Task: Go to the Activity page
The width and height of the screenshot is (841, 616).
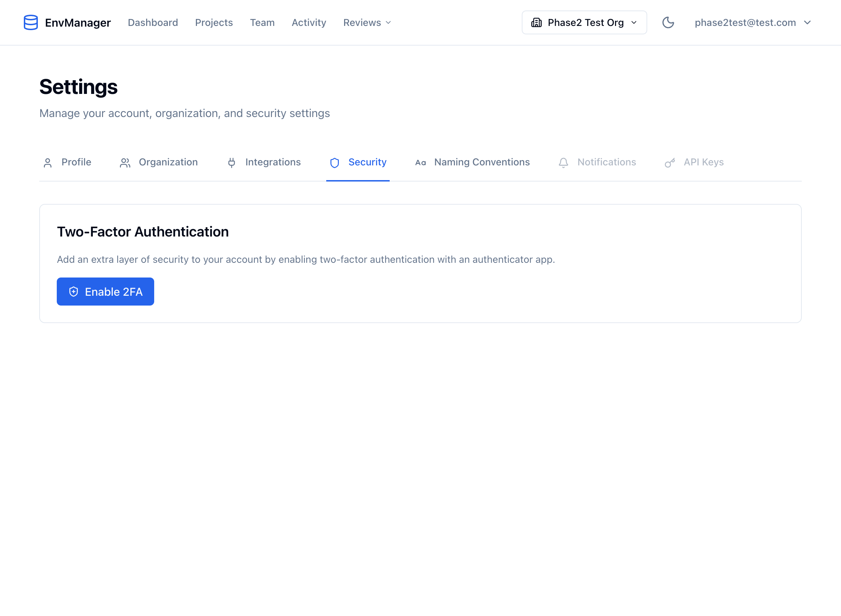Action: pos(308,22)
